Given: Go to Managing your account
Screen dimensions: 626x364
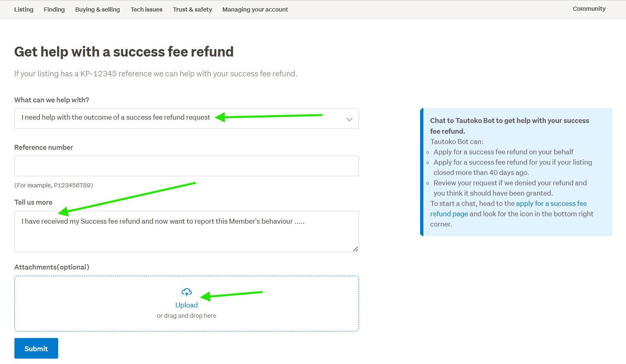Looking at the screenshot, I should 255,9.
